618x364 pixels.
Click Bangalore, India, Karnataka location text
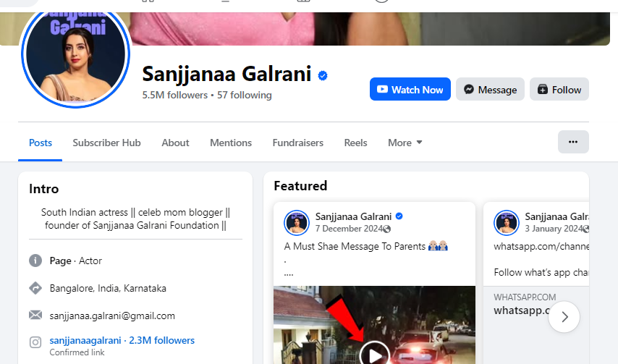pos(108,288)
